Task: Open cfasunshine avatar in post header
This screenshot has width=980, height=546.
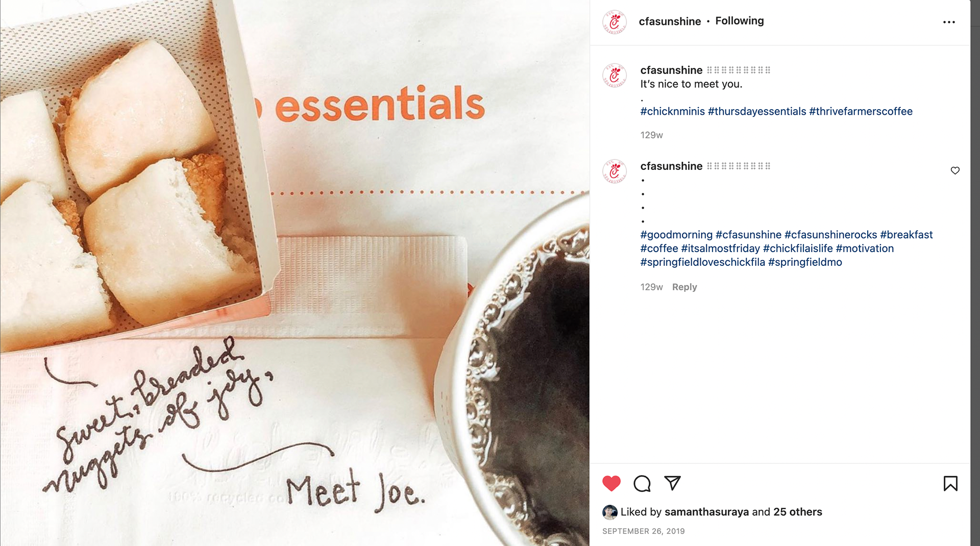Action: tap(615, 22)
